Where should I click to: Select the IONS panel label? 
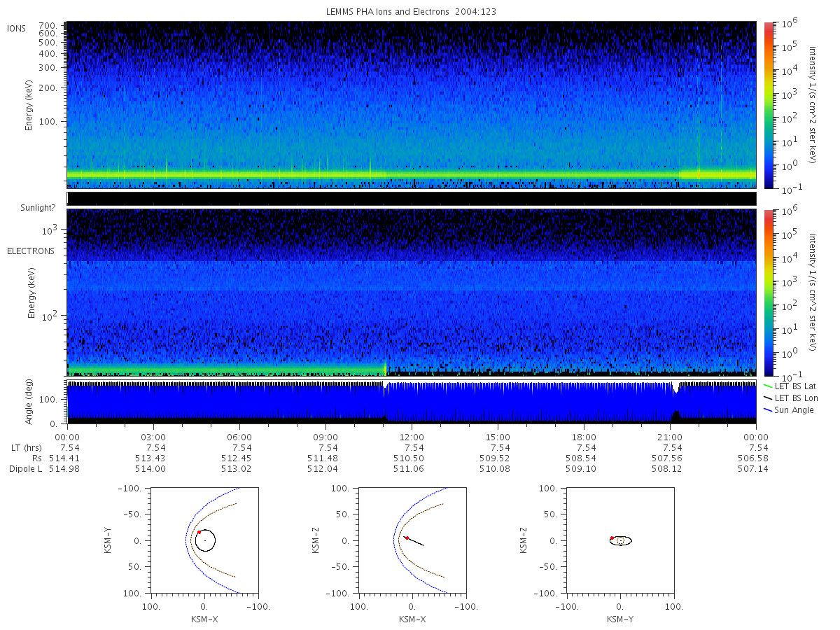(17, 28)
